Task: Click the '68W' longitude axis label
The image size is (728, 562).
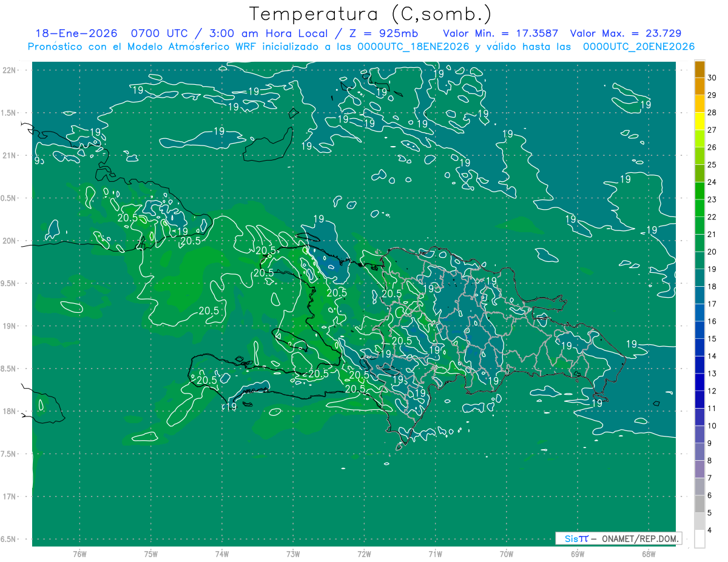Action: point(649,554)
